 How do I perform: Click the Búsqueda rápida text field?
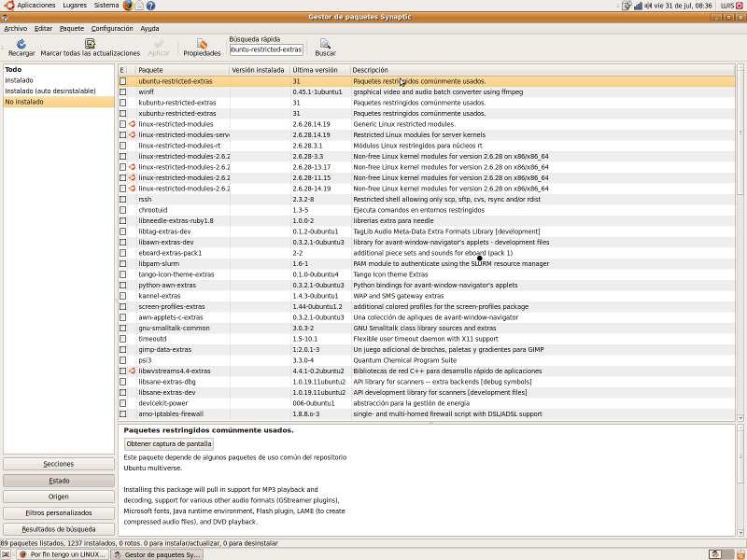pos(266,49)
